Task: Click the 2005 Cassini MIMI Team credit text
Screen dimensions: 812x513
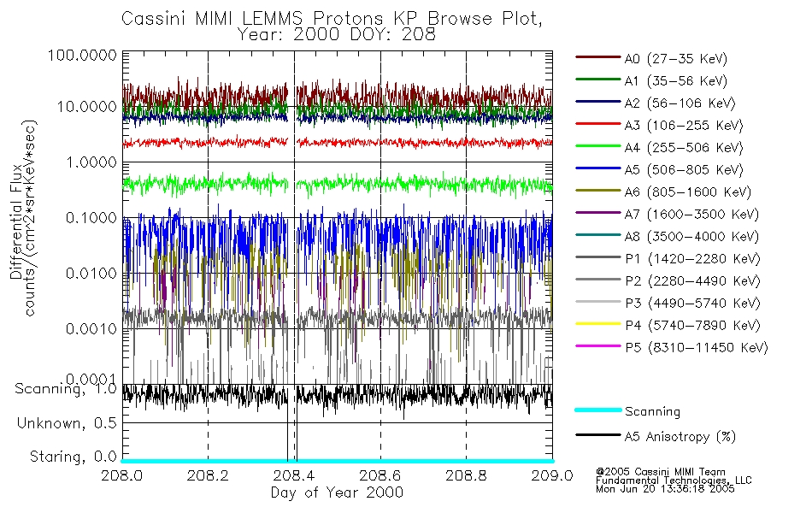Action: tap(661, 472)
